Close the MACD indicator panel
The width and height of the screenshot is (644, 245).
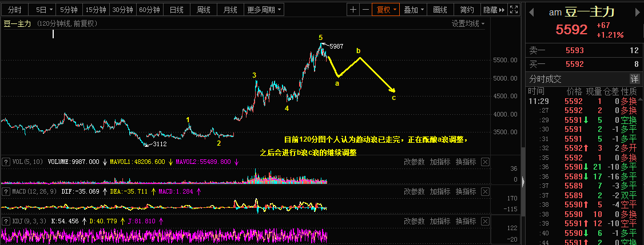[485, 191]
